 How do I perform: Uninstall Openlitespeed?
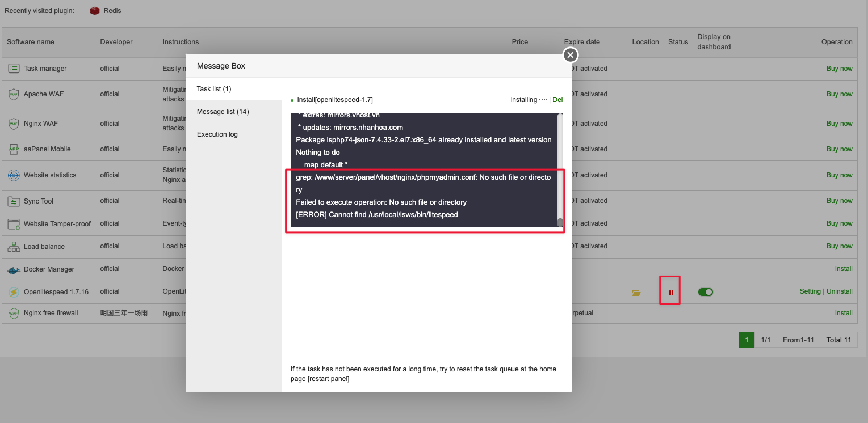[840, 291]
